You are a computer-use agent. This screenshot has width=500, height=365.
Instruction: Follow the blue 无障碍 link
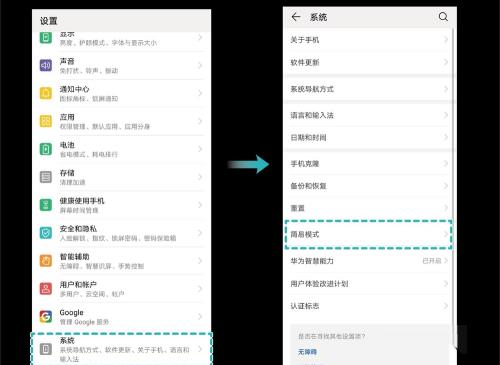click(307, 352)
